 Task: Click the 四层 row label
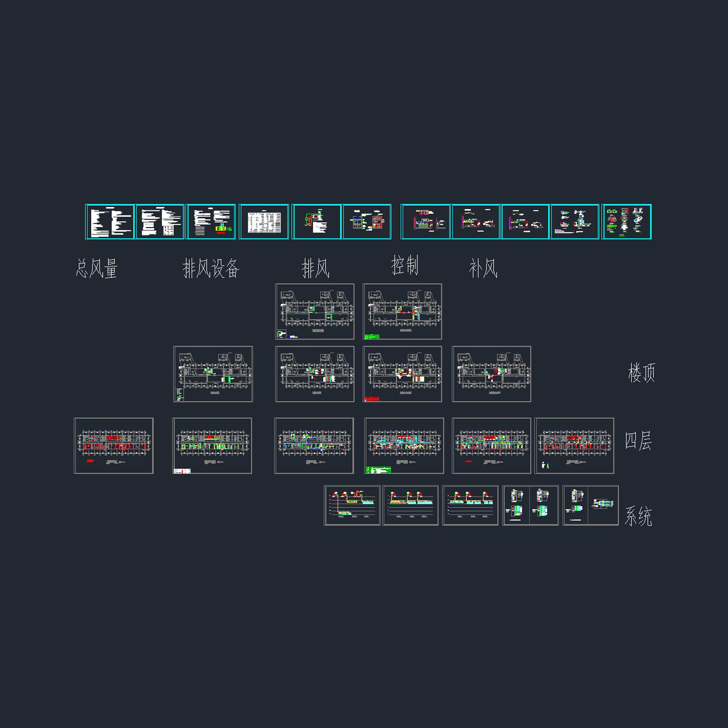tap(638, 441)
